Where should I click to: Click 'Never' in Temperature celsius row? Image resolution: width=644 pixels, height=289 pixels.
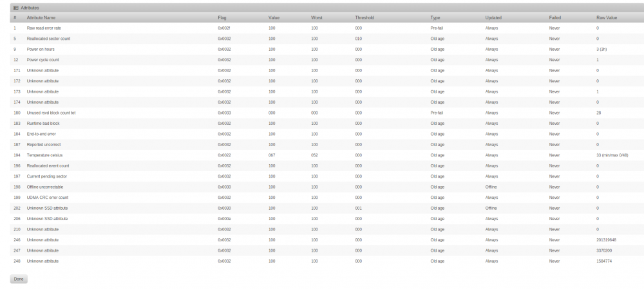pyautogui.click(x=554, y=155)
